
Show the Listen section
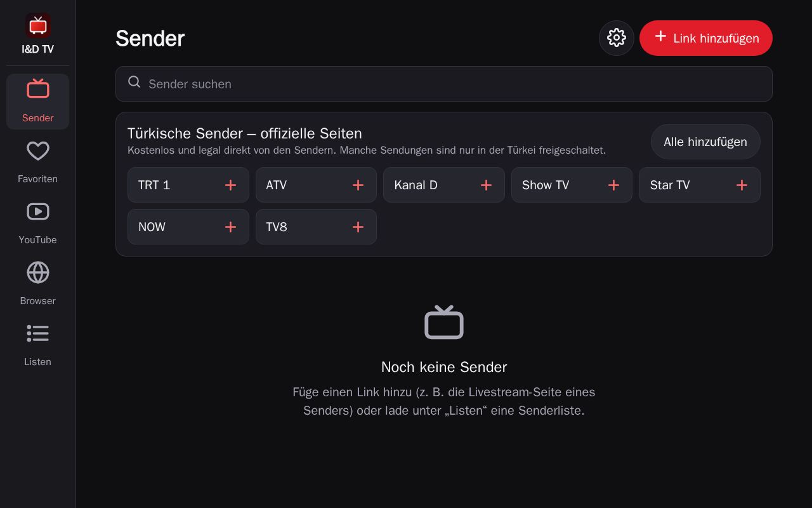[x=38, y=345]
